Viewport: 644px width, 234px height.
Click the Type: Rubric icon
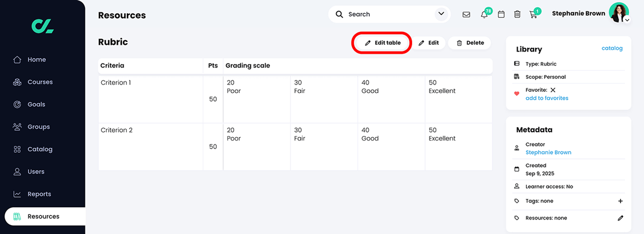point(517,64)
